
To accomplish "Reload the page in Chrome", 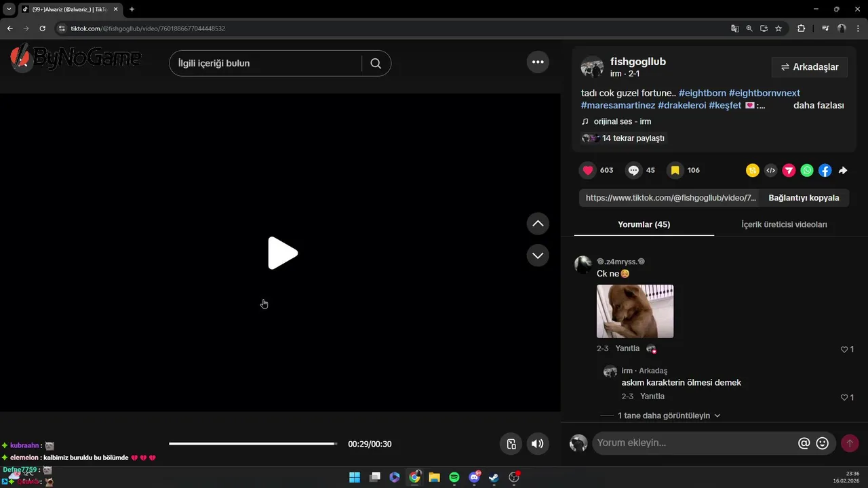I will point(42,28).
